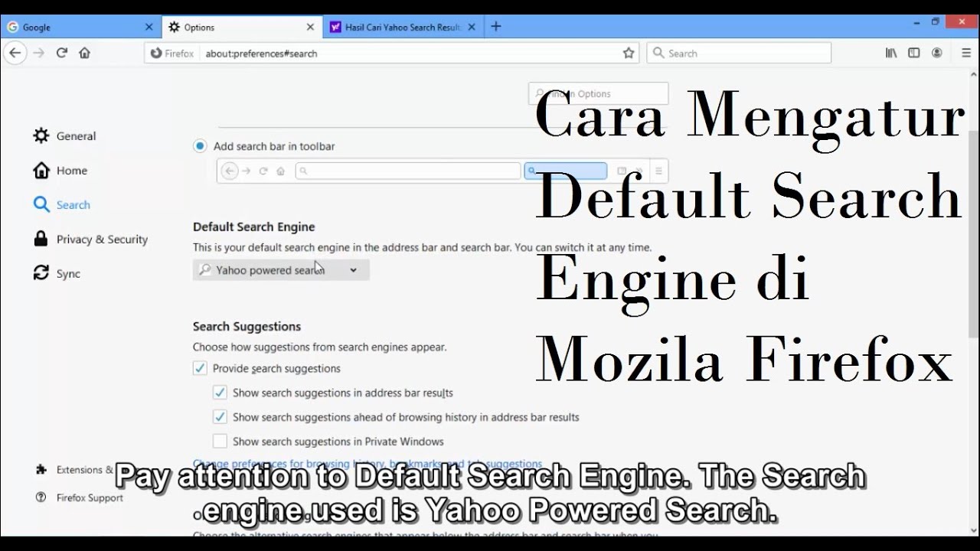Image resolution: width=980 pixels, height=551 pixels.
Task: Click the Extensions puzzle icon
Action: click(x=41, y=469)
